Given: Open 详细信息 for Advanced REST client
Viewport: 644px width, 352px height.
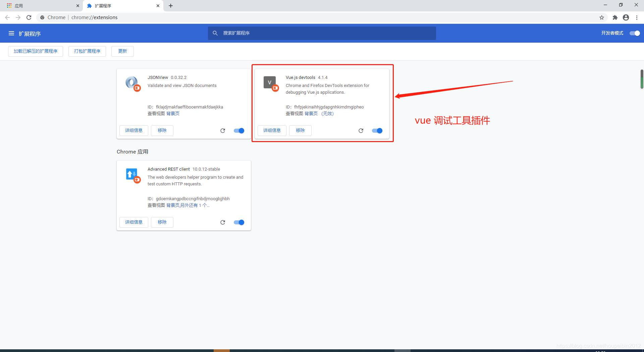Looking at the screenshot, I should click(134, 222).
